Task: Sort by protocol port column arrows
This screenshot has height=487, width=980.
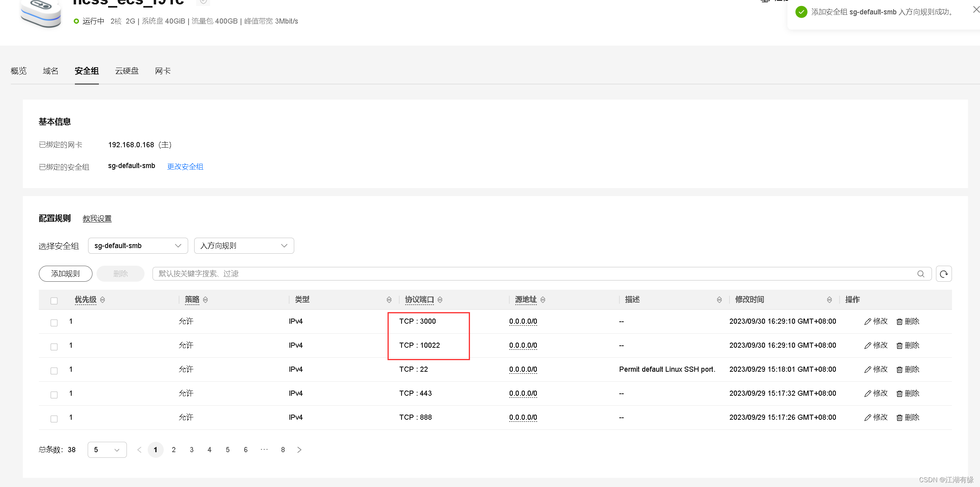Action: (440, 300)
